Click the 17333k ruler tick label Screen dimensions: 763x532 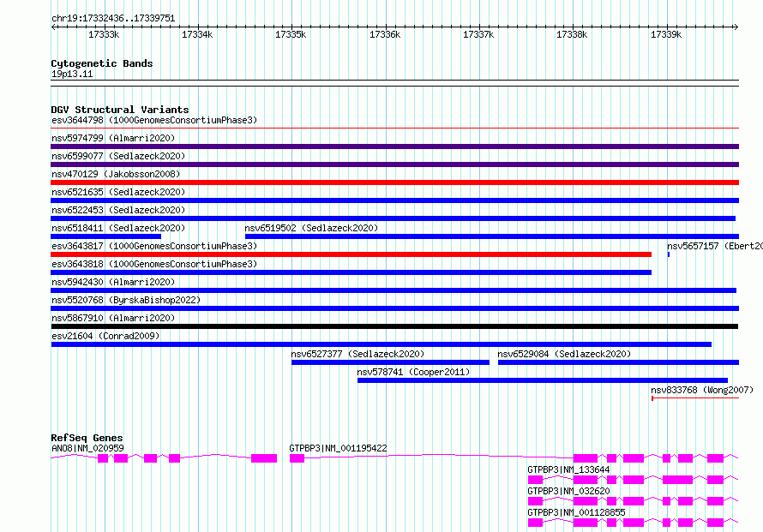coord(104,34)
